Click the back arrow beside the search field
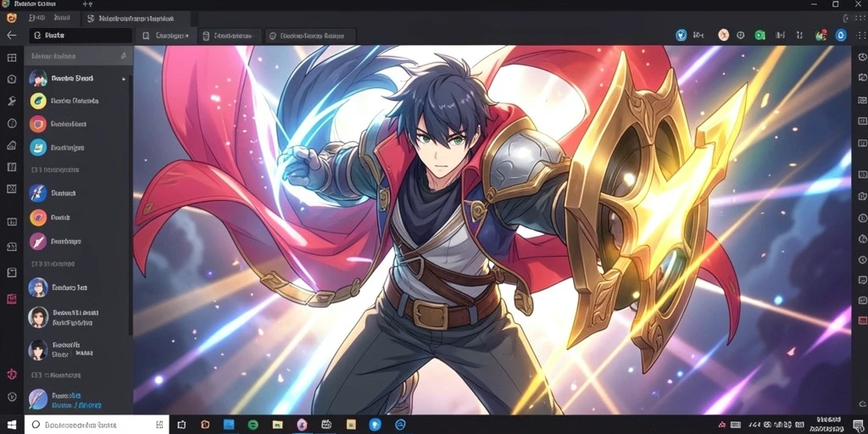Screen dimensions: 868x434 11,35
